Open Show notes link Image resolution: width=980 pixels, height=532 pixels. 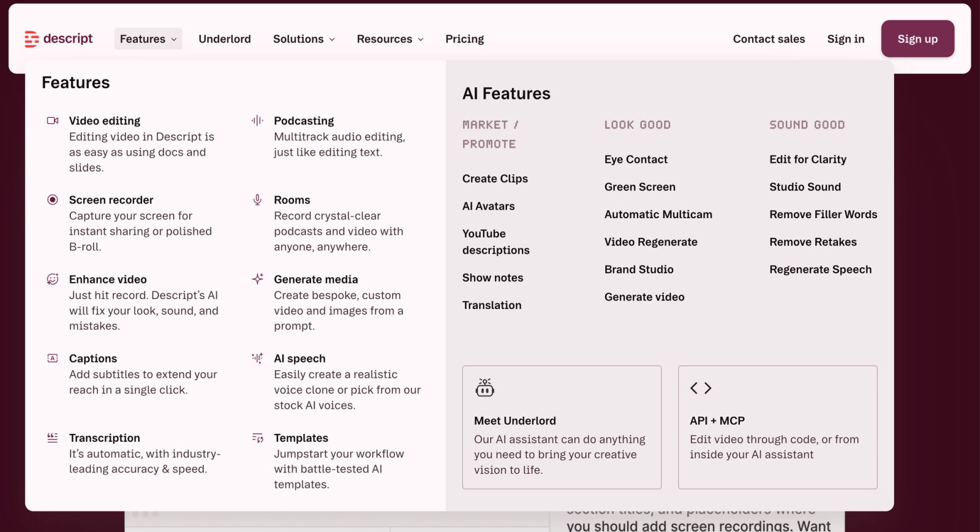492,278
